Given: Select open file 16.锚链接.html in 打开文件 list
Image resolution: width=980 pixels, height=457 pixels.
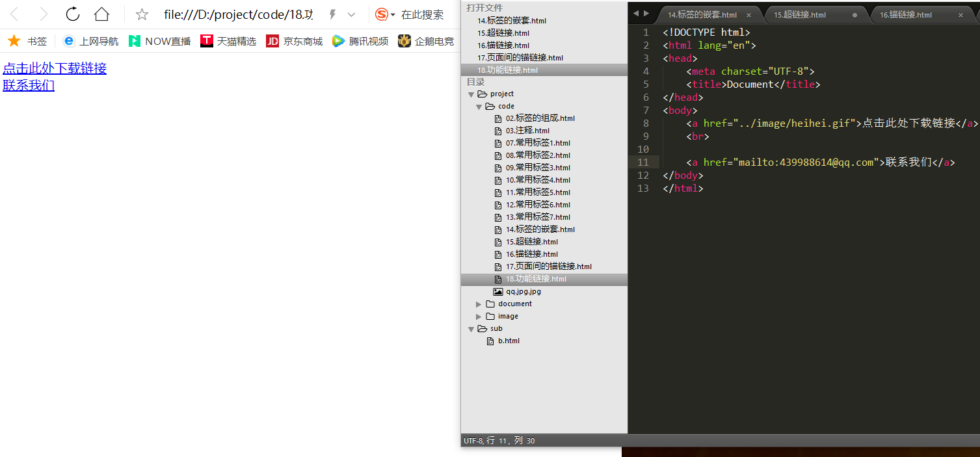Looking at the screenshot, I should click(x=503, y=46).
